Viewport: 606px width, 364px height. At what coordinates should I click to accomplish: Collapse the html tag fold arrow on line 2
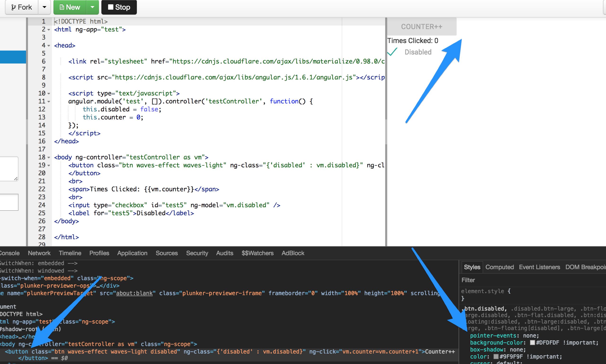coord(49,30)
